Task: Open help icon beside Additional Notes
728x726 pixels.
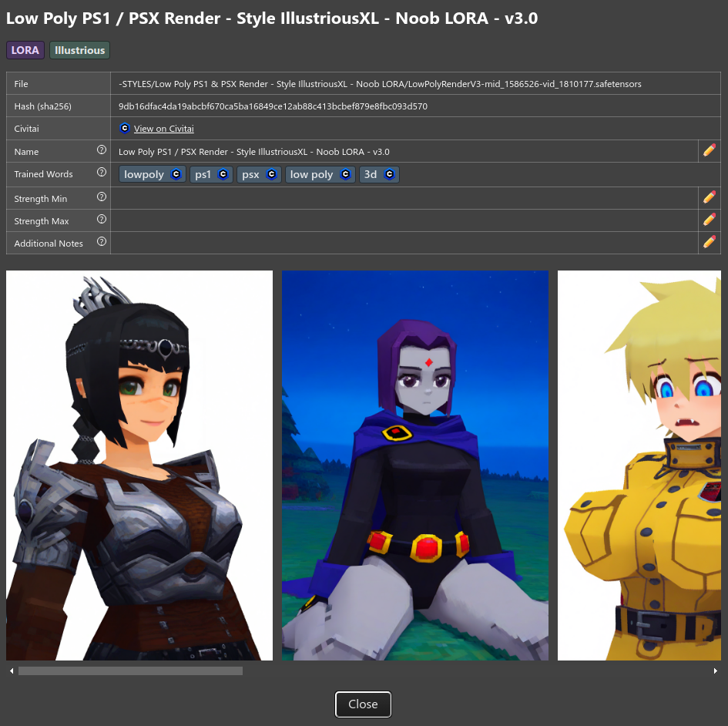Action: (101, 241)
